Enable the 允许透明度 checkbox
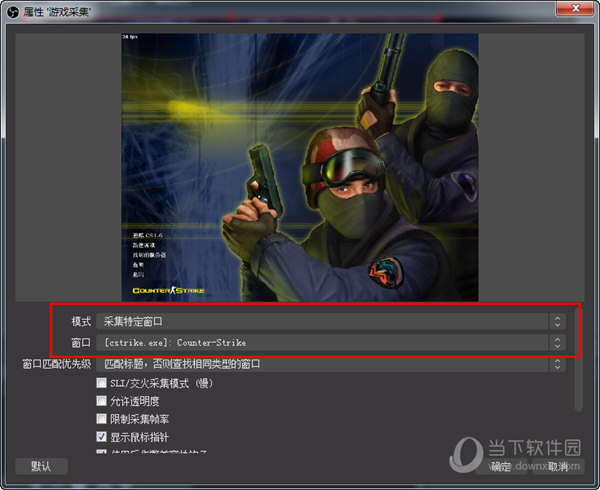 (x=101, y=401)
